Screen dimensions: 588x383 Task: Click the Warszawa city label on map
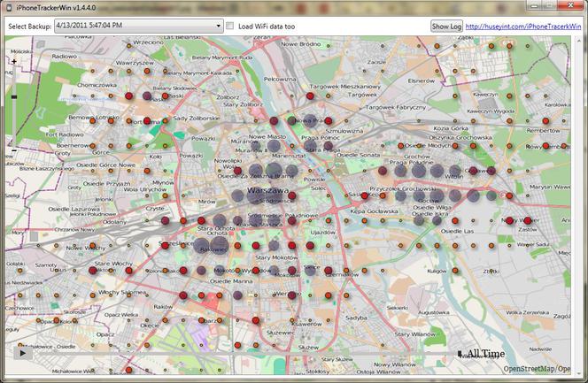[267, 190]
